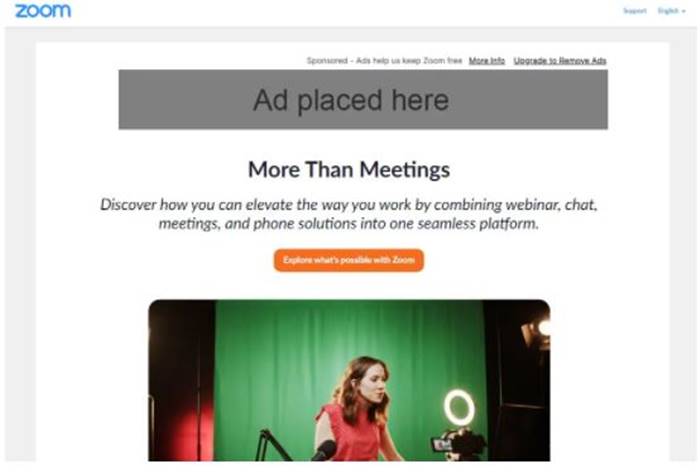Open the More Info link
Viewport: 700px width, 473px height.
(x=487, y=61)
